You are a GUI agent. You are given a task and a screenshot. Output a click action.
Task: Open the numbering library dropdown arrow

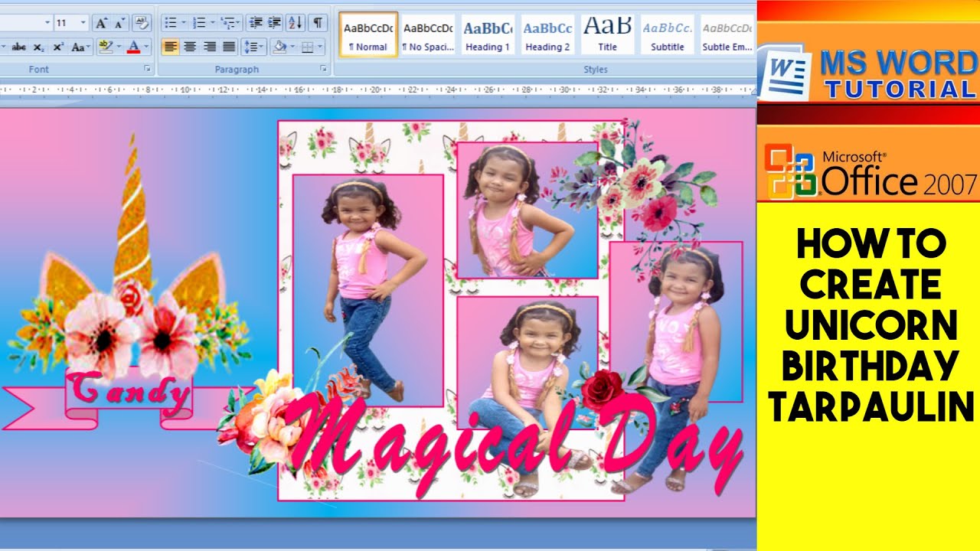coord(211,23)
